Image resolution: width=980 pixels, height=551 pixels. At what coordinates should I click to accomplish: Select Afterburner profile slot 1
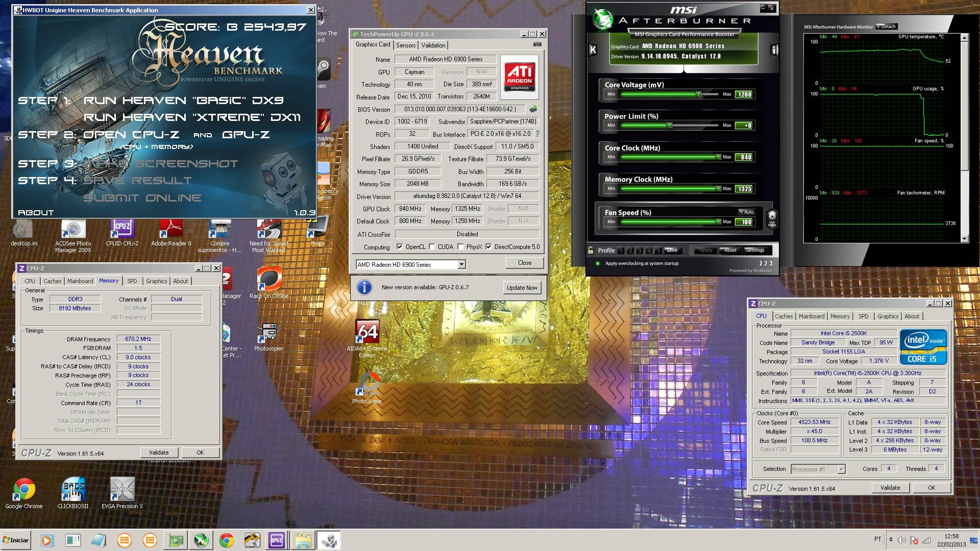pos(621,251)
